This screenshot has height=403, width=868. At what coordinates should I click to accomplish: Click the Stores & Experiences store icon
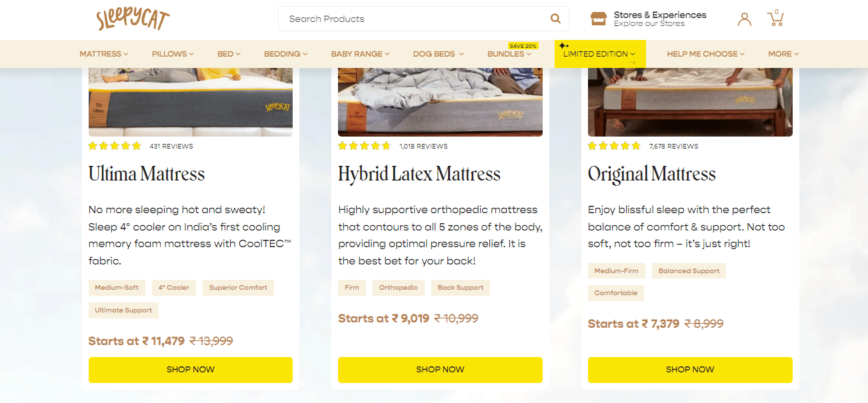click(x=599, y=19)
